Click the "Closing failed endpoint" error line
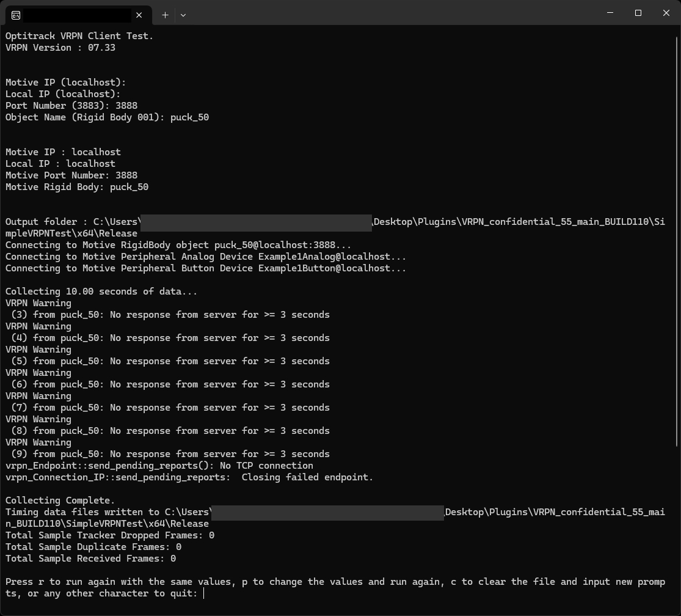 pos(189,477)
